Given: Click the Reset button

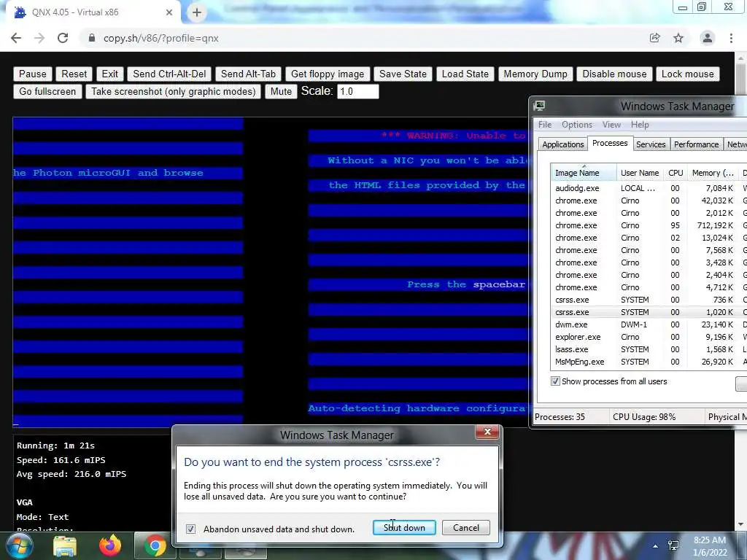Looking at the screenshot, I should click(74, 74).
